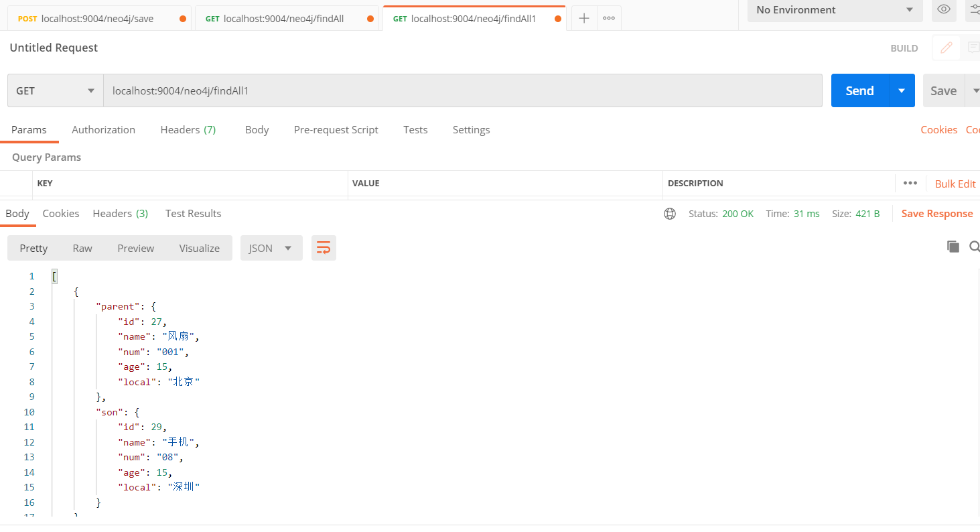Click the VALUE column header

point(366,183)
